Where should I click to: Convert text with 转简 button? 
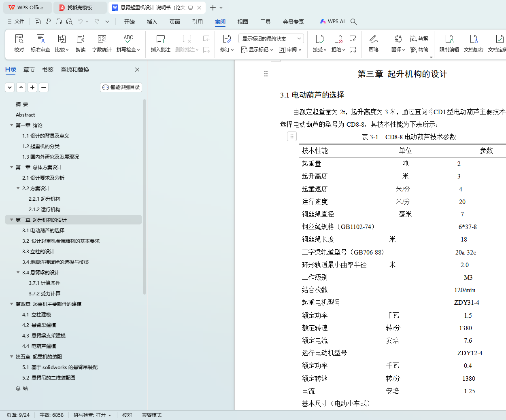click(x=419, y=50)
